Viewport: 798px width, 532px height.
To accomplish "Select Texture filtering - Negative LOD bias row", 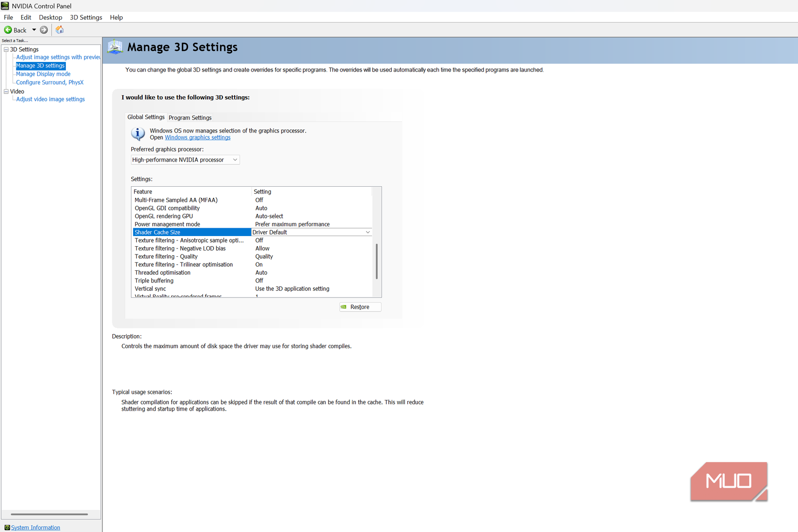I will click(252, 249).
